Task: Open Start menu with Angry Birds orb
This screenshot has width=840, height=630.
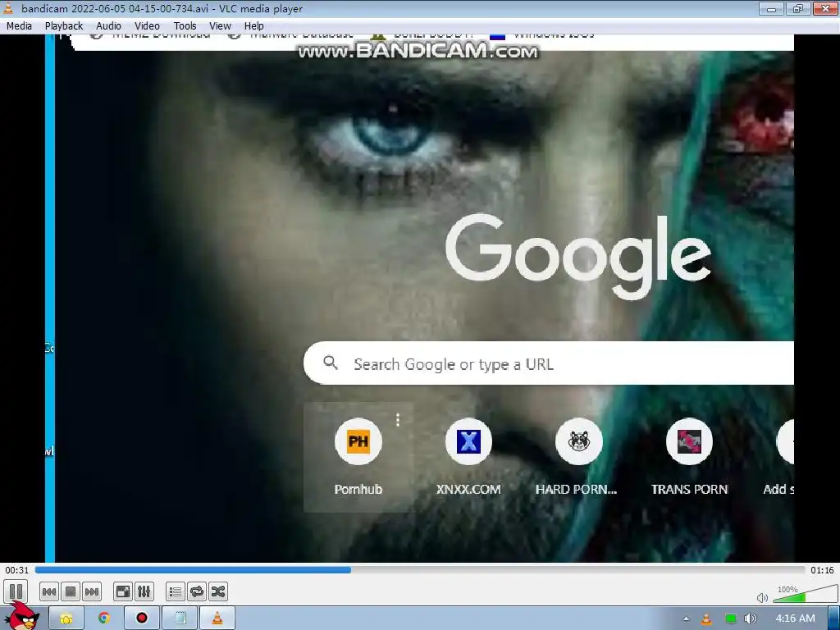Action: click(21, 616)
